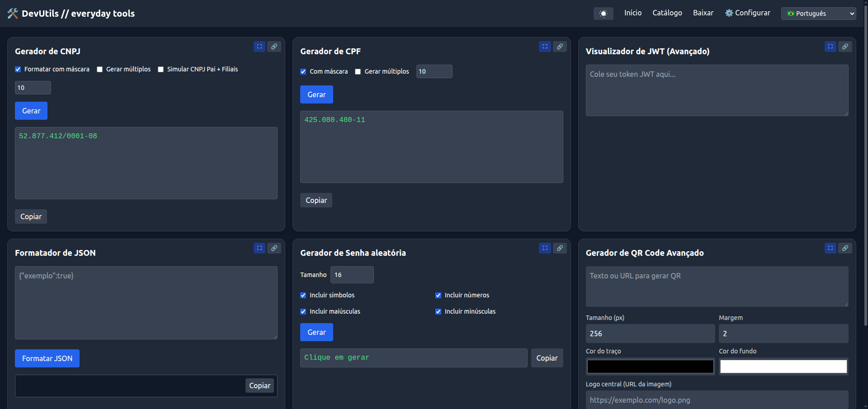Click the Formatar JSON button
868x409 pixels.
point(47,358)
